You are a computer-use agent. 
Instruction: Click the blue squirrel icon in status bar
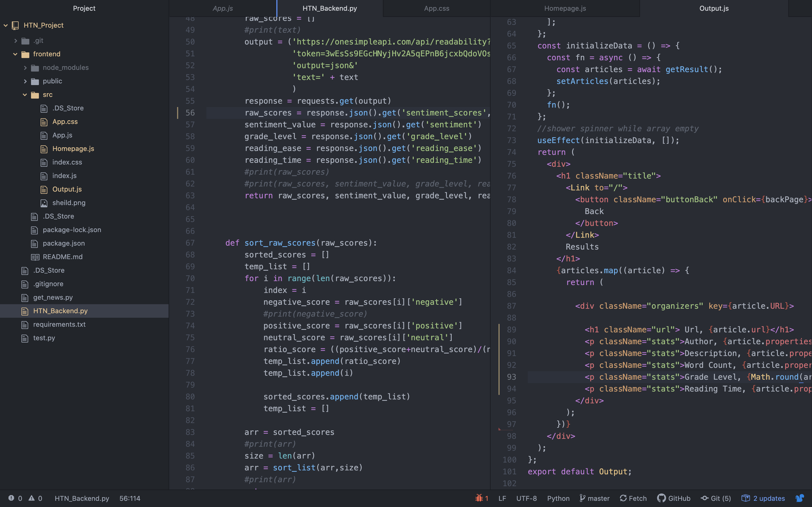click(800, 498)
